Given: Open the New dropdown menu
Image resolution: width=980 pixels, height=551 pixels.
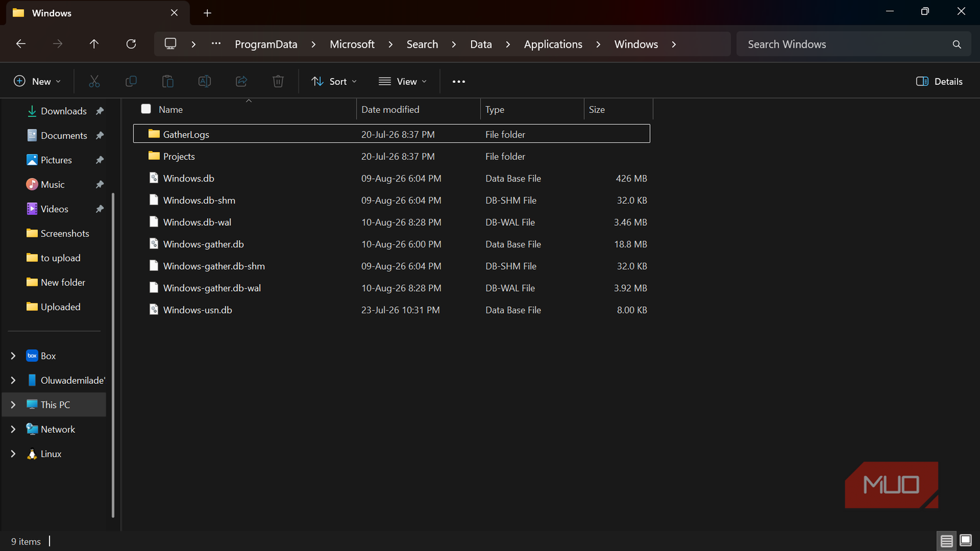Looking at the screenshot, I should (37, 81).
